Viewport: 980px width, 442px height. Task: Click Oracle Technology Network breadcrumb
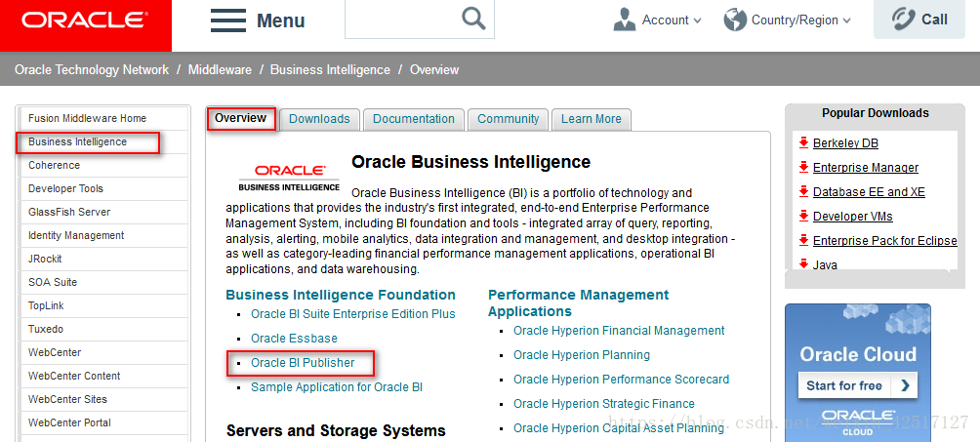92,70
